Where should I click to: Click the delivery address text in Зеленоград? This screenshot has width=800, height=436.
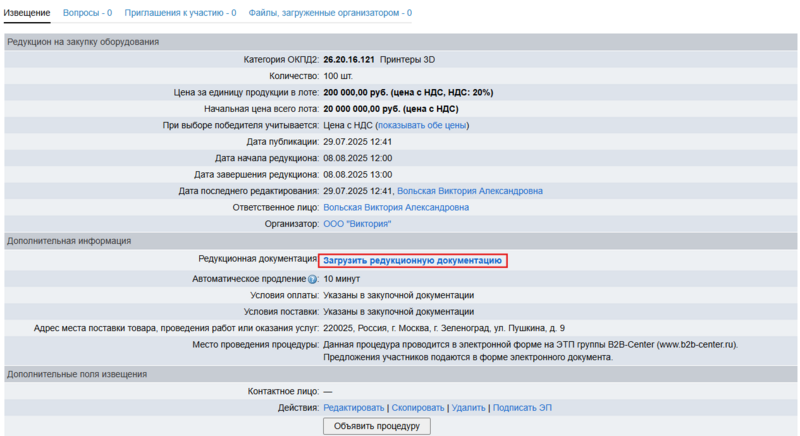(x=444, y=328)
